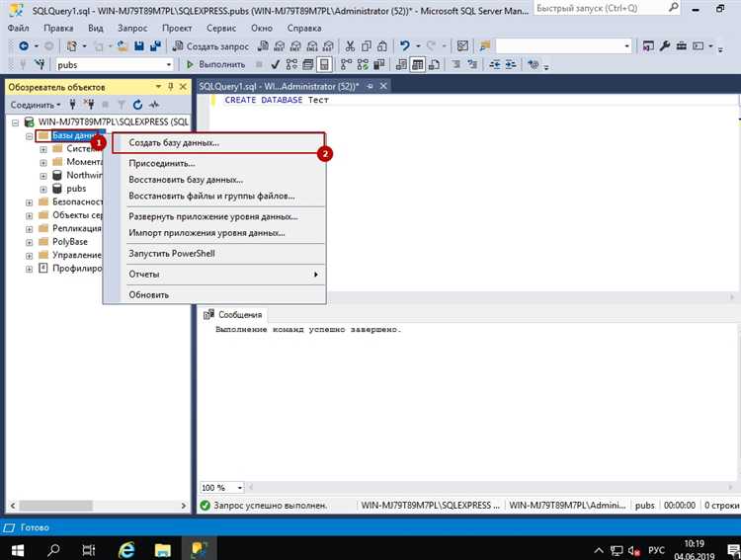Click the Создать запрос (New Query) toolbar button
Viewport: 741px width, 560px height.
[x=211, y=45]
